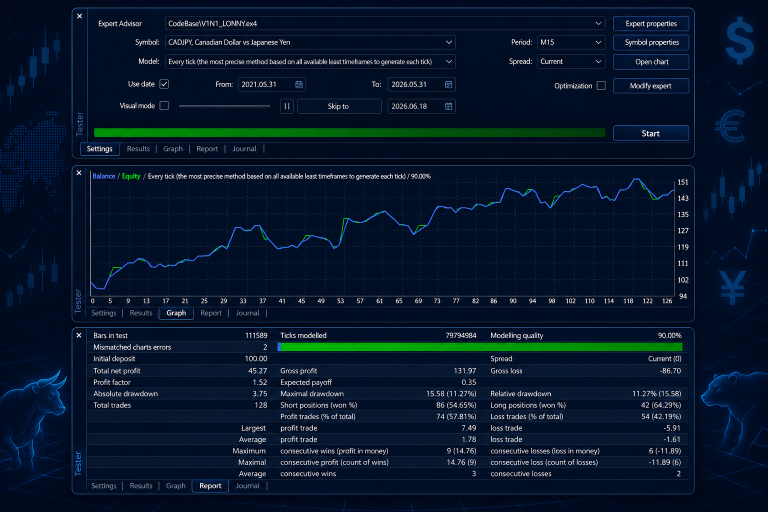Click the Open chart button

point(651,62)
